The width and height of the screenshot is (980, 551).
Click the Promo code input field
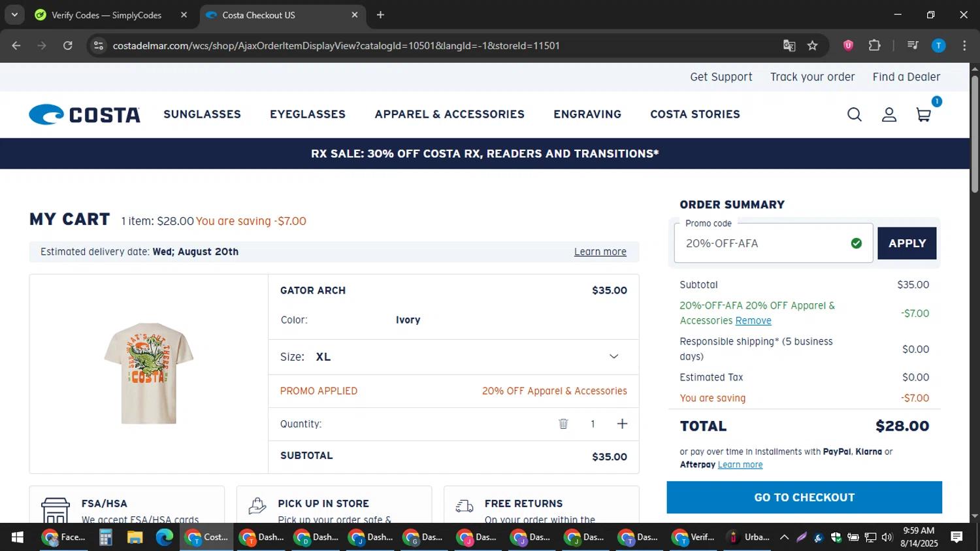pyautogui.click(x=774, y=242)
